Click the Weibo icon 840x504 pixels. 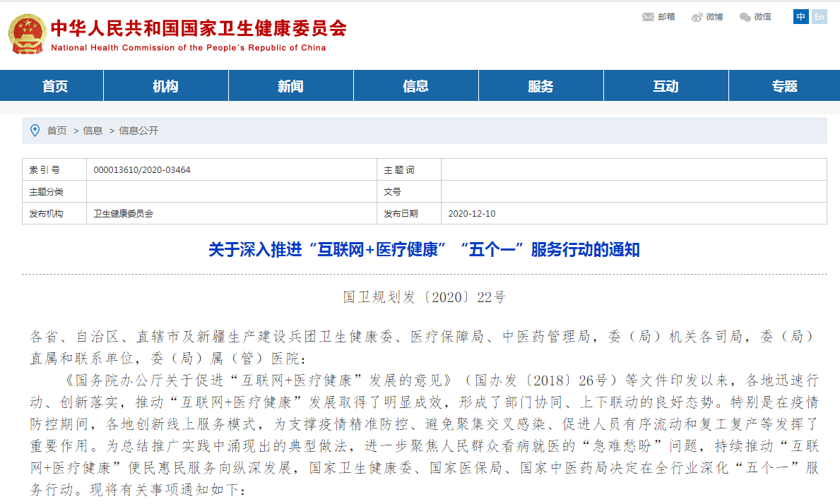pyautogui.click(x=697, y=17)
